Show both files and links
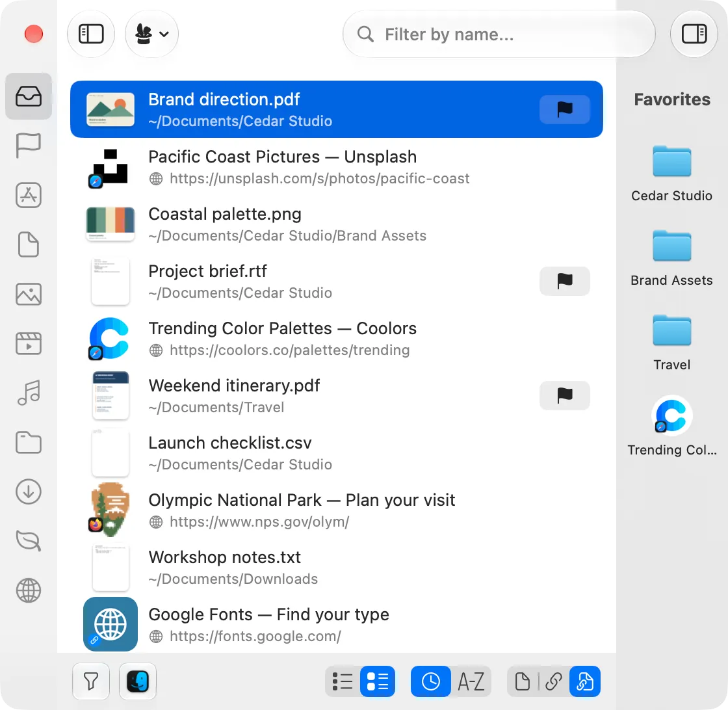 (584, 681)
